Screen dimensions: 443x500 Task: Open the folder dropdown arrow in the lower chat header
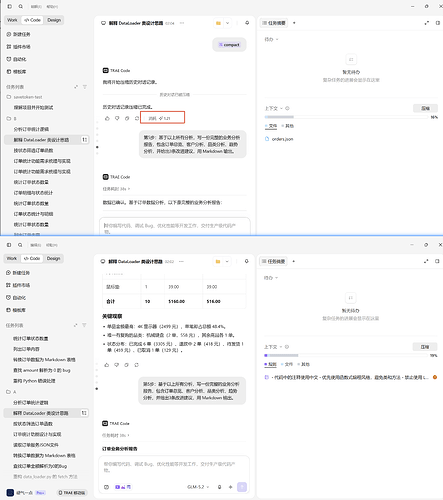pos(227,261)
